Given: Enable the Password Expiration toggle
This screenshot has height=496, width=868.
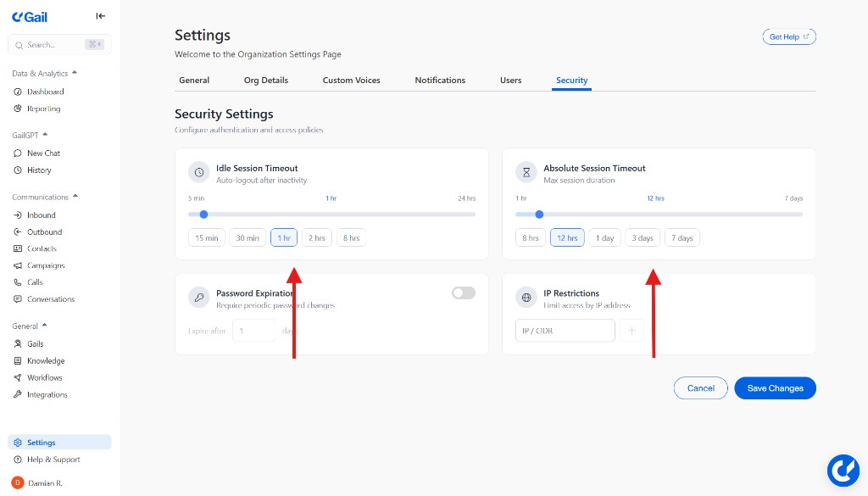Looking at the screenshot, I should coord(464,293).
